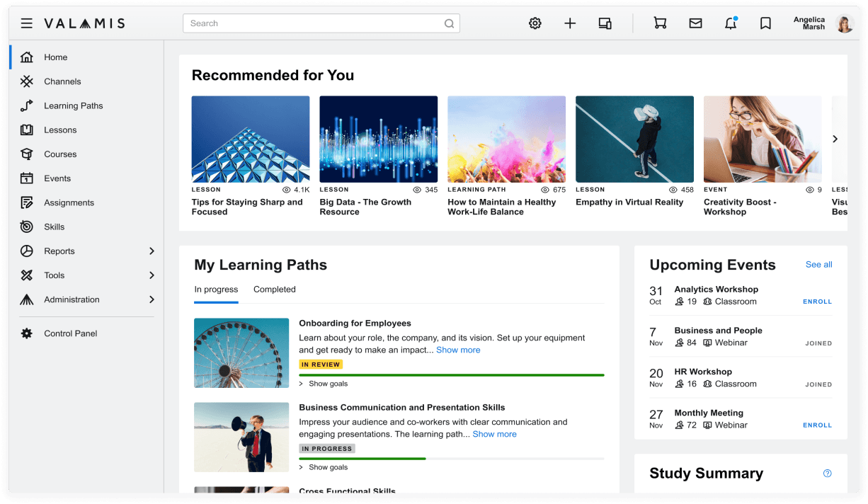The image size is (868, 504).
Task: Open the bookmark icon
Action: (x=765, y=23)
